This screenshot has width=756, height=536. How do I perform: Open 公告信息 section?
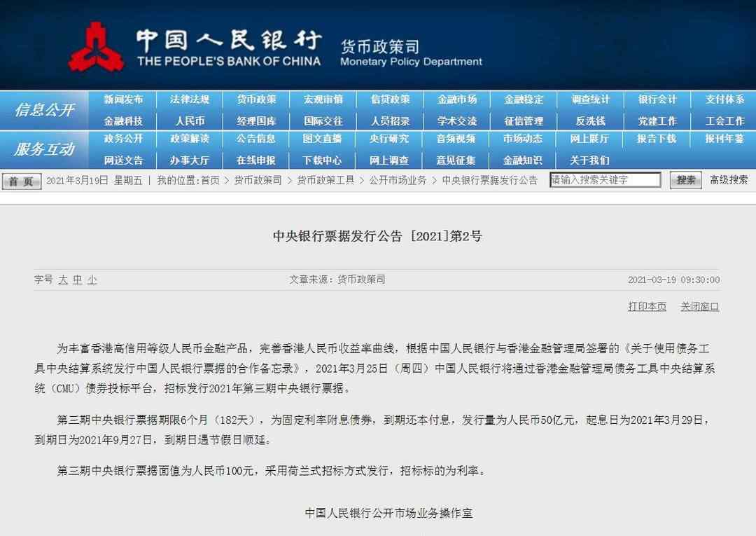(x=255, y=139)
